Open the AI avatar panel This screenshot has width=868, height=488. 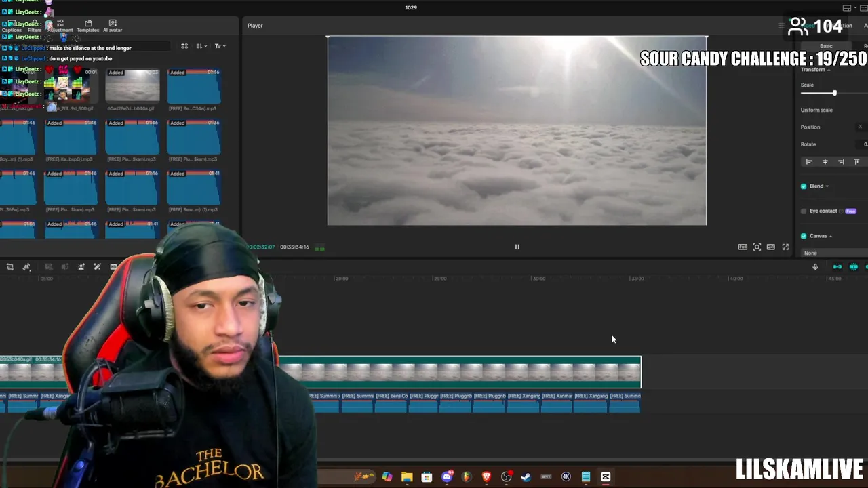113,26
